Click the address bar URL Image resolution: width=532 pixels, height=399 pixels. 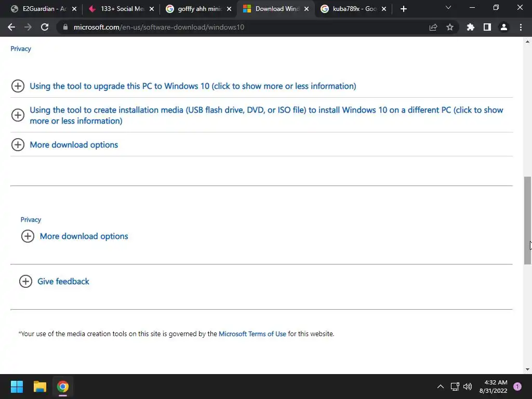click(x=159, y=27)
